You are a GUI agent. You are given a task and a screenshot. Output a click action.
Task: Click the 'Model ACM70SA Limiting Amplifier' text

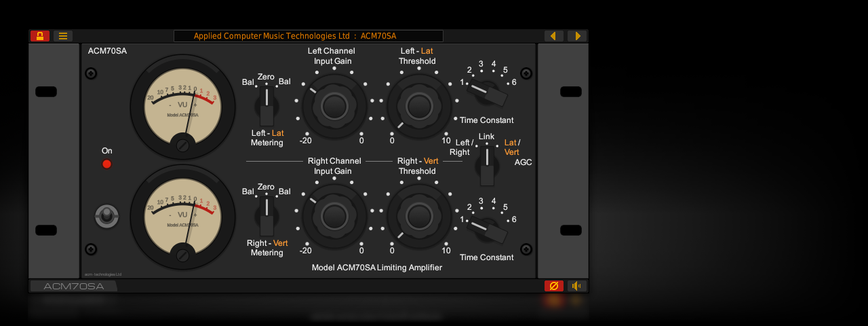point(377,268)
